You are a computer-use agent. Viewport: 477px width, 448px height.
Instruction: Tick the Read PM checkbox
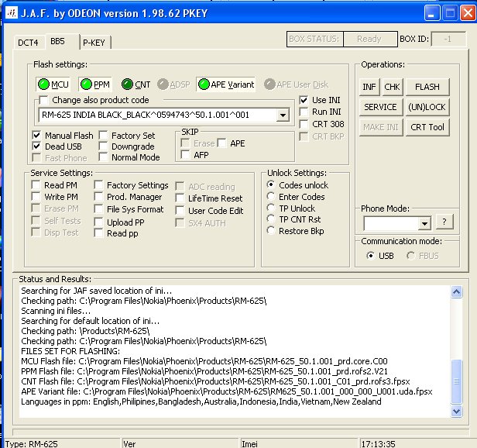(x=36, y=185)
